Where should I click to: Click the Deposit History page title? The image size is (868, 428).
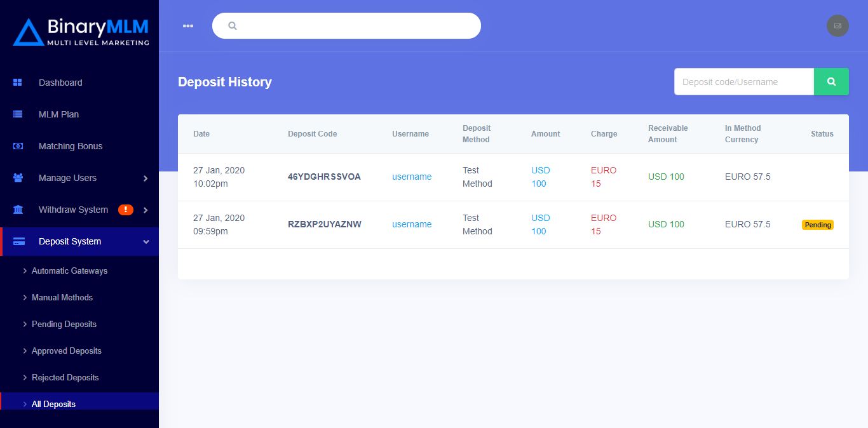pos(225,82)
